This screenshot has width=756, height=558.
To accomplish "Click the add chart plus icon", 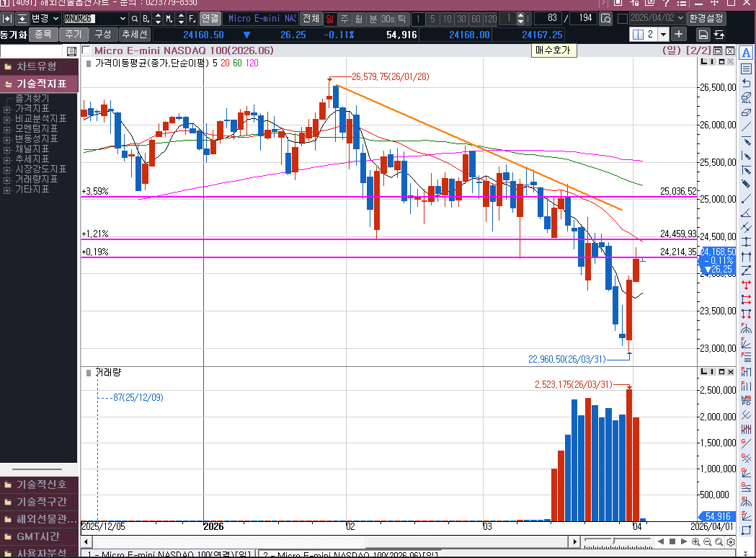I will click(679, 34).
